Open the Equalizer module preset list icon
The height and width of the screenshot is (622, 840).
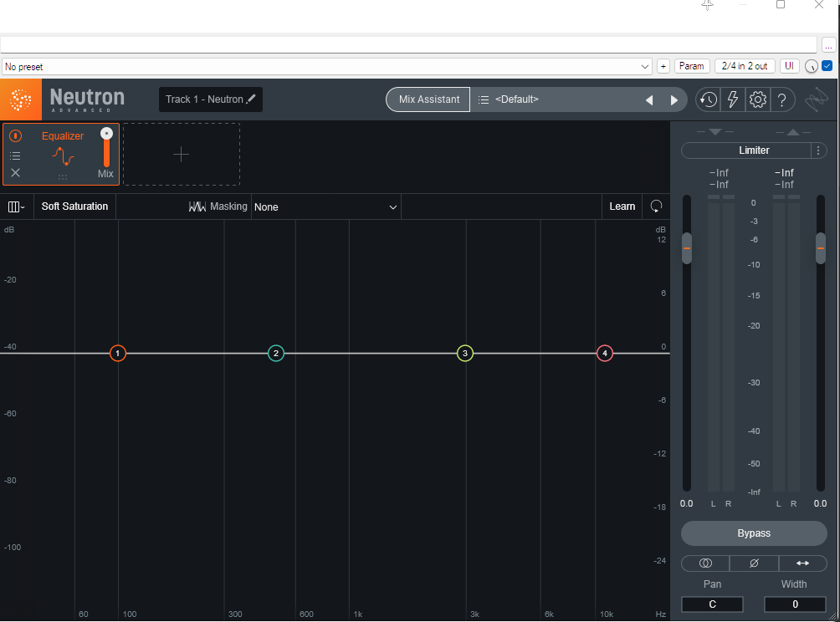click(16, 155)
